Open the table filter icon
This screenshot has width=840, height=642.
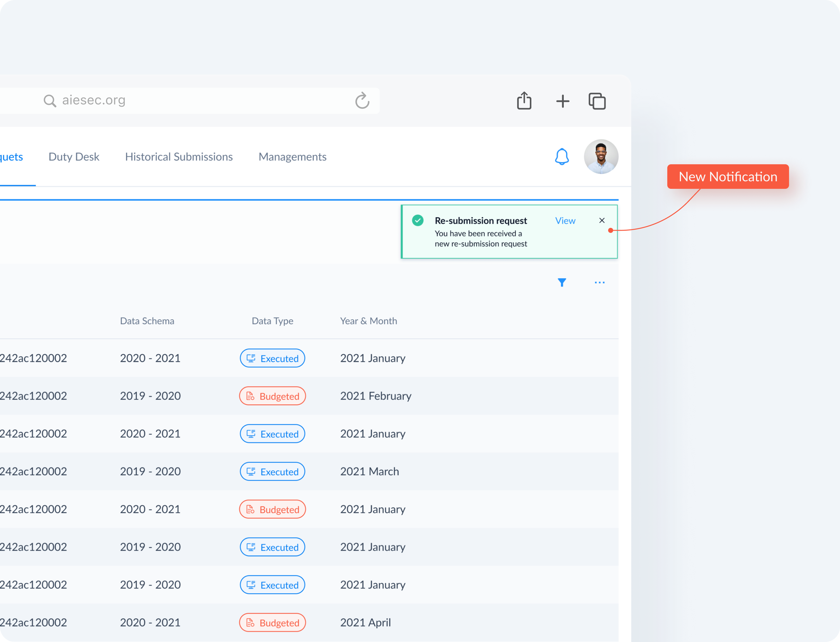pyautogui.click(x=562, y=282)
